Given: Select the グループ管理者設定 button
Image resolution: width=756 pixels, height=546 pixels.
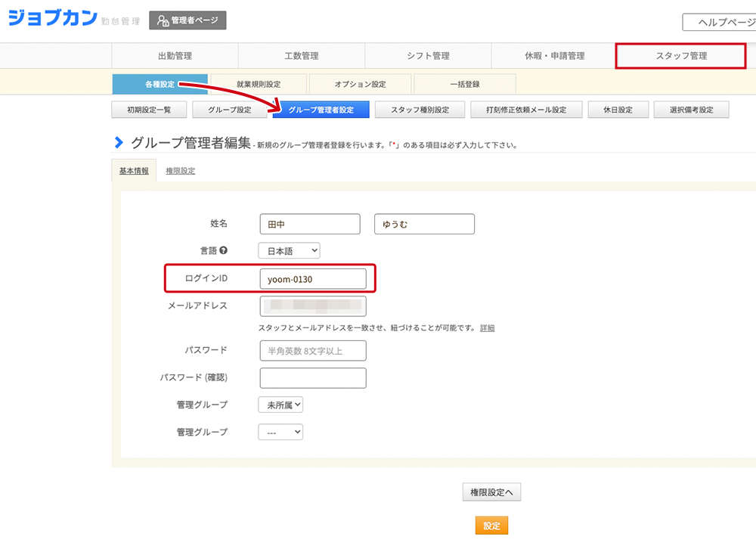Looking at the screenshot, I should [x=321, y=110].
